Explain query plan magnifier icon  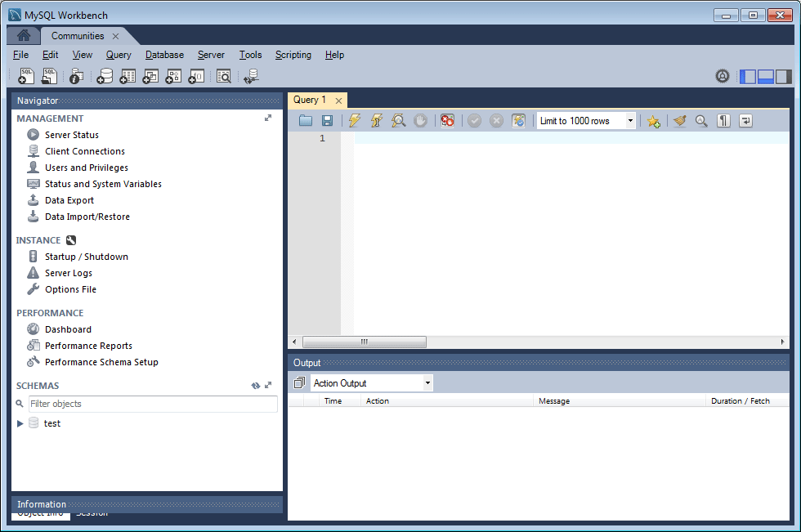tap(399, 120)
